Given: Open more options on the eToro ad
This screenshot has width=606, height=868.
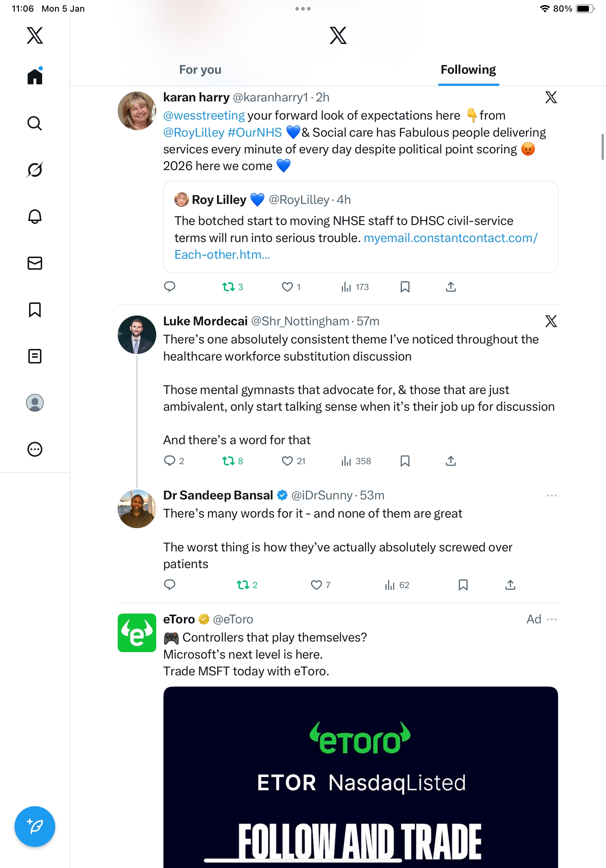Looking at the screenshot, I should pos(552,619).
